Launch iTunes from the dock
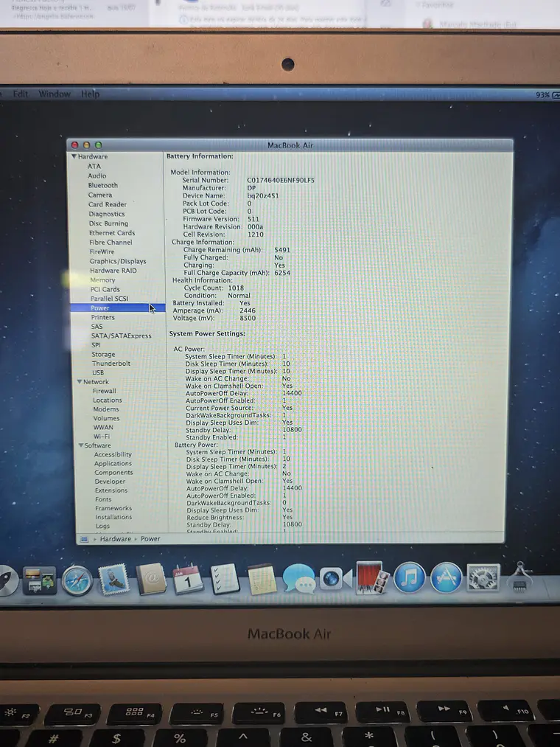560x747 pixels. (410, 577)
